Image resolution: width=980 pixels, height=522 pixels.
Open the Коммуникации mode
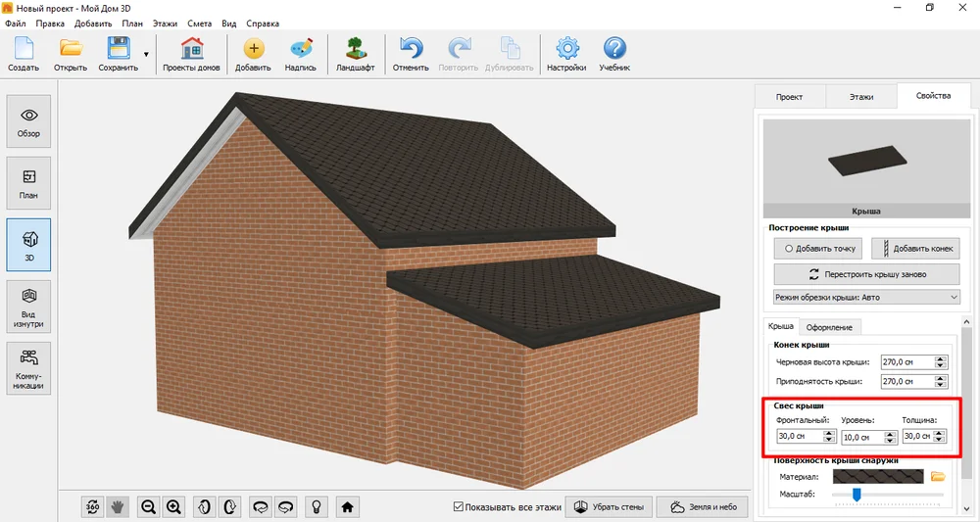click(x=28, y=368)
